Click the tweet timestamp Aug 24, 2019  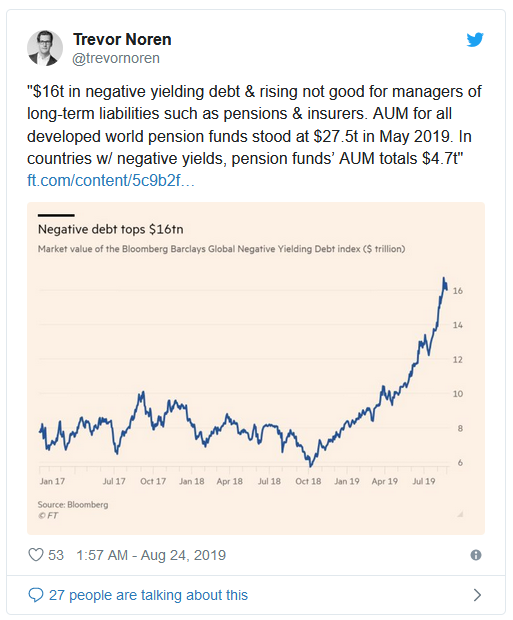coord(151,555)
